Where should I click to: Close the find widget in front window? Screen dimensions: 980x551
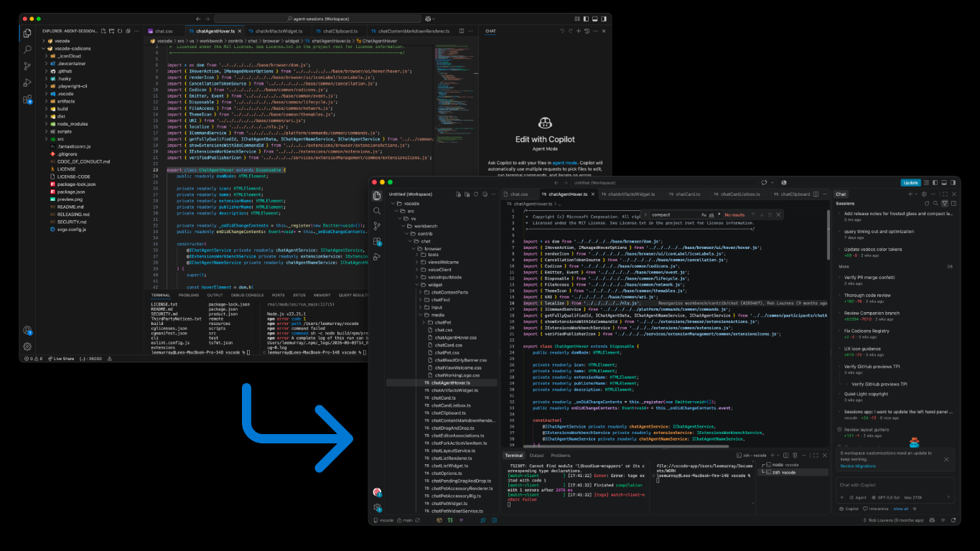point(778,215)
